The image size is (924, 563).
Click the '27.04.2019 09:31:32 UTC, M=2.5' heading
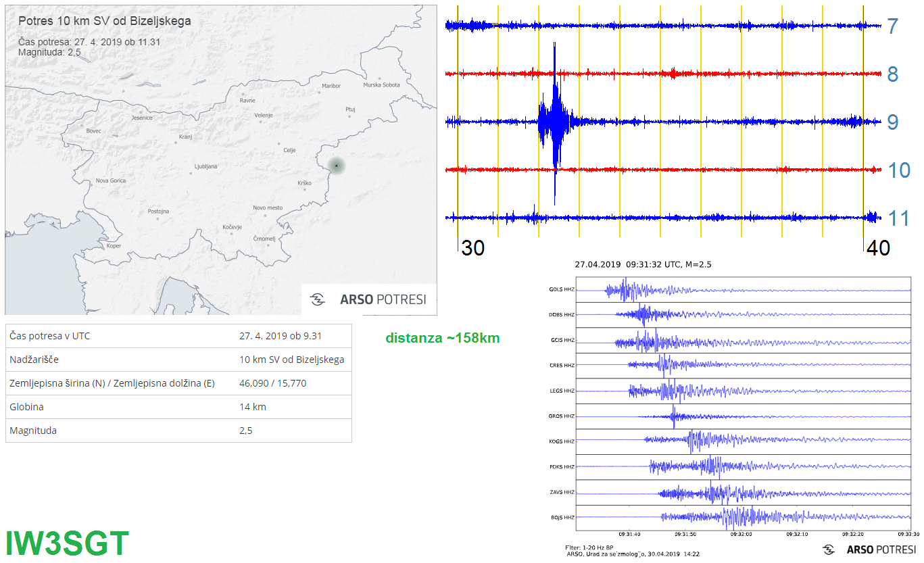[x=643, y=264]
